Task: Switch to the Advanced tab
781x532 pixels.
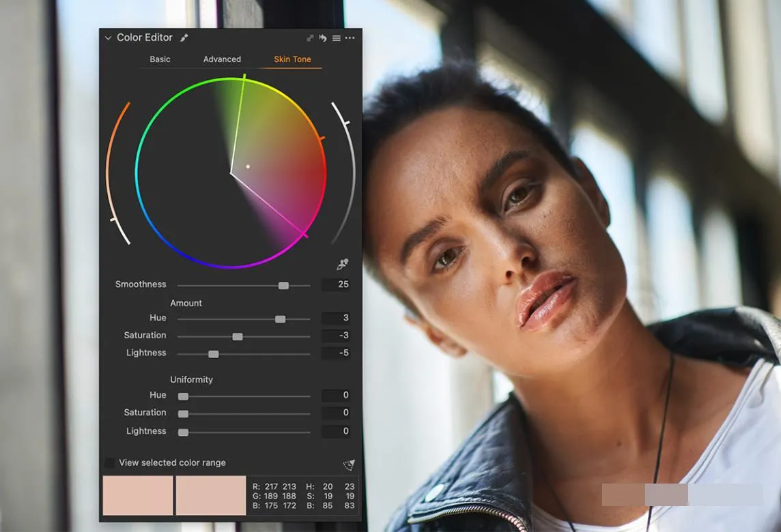Action: click(222, 59)
